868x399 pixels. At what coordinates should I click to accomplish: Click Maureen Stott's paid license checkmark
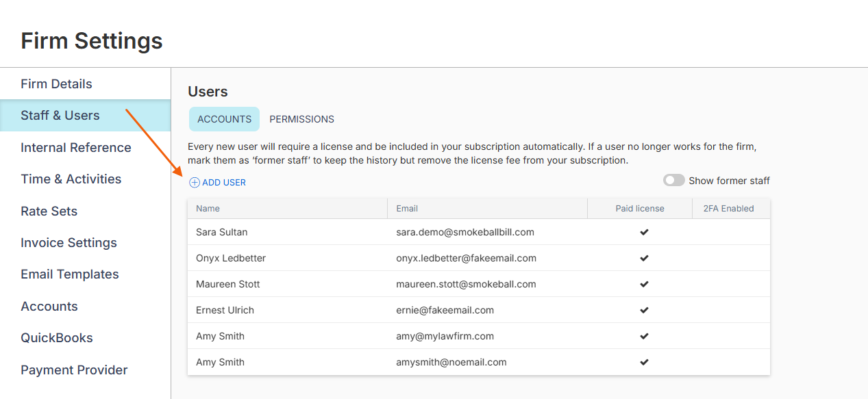click(644, 284)
